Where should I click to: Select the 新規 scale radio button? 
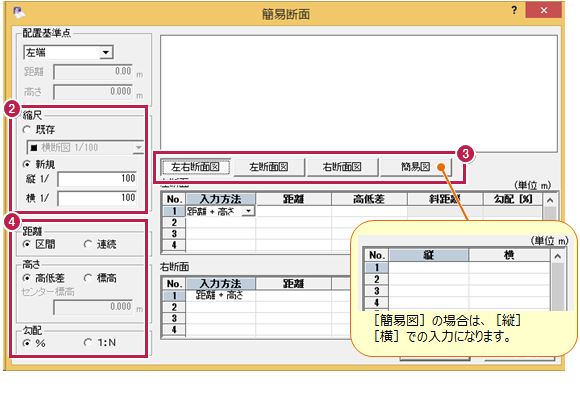pyautogui.click(x=27, y=164)
